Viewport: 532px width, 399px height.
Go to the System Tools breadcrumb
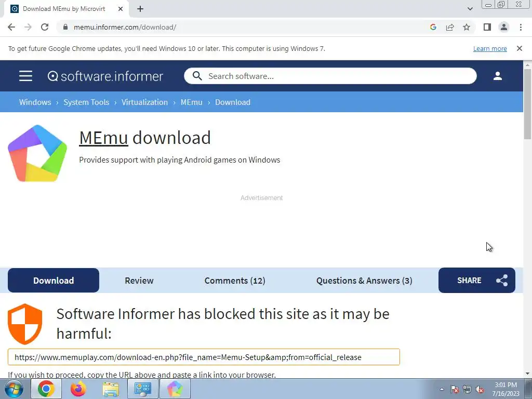86,102
